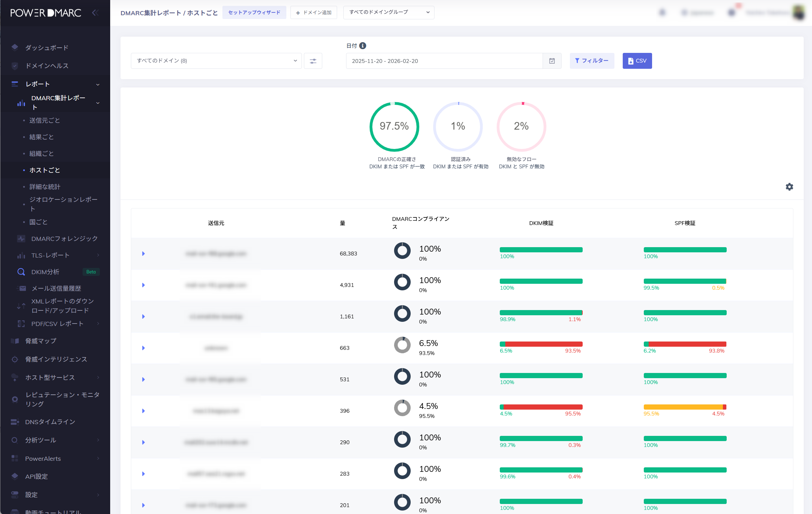Switch to the 送信元ごと report view

45,120
